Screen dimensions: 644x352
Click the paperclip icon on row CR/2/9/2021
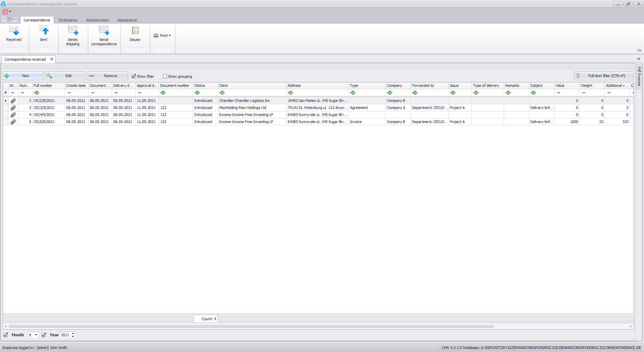point(13,101)
